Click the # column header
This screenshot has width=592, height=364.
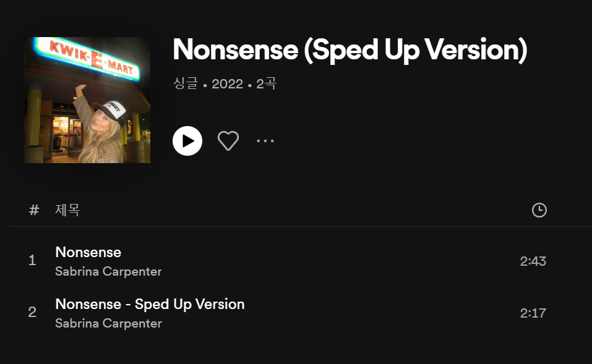34,210
